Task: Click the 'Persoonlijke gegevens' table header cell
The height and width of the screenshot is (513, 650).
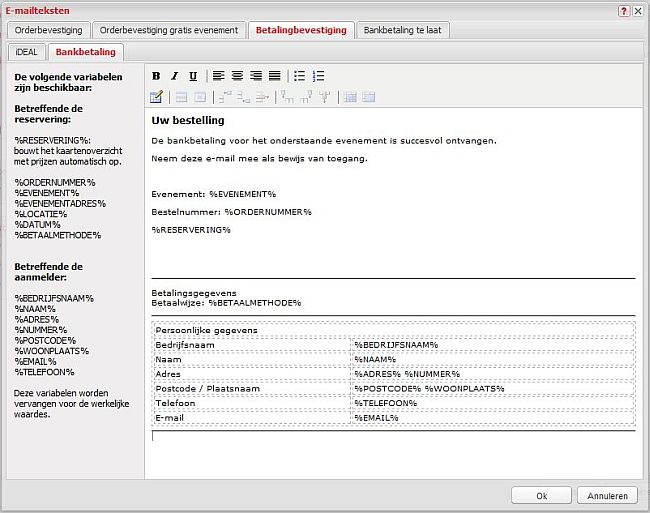Action: click(x=393, y=330)
